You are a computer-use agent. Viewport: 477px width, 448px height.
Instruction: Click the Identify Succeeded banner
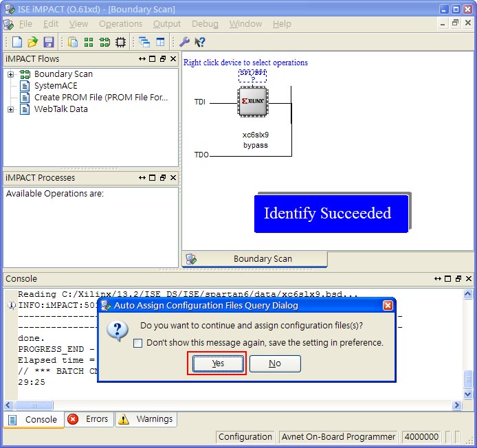331,214
